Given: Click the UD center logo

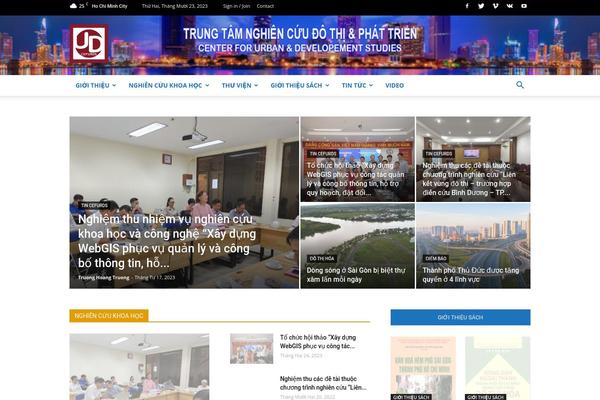Looking at the screenshot, I should [x=89, y=44].
